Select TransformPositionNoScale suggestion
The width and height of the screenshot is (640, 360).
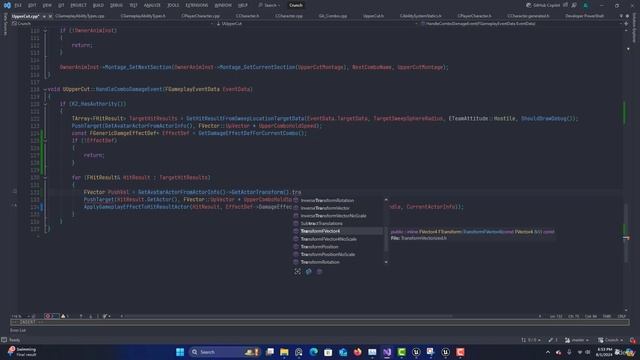click(338, 254)
